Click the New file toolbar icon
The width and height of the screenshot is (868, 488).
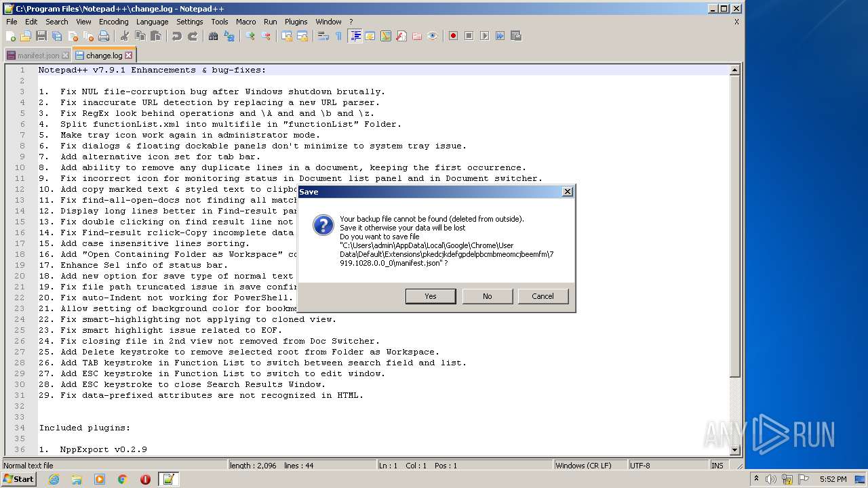pyautogui.click(x=11, y=36)
